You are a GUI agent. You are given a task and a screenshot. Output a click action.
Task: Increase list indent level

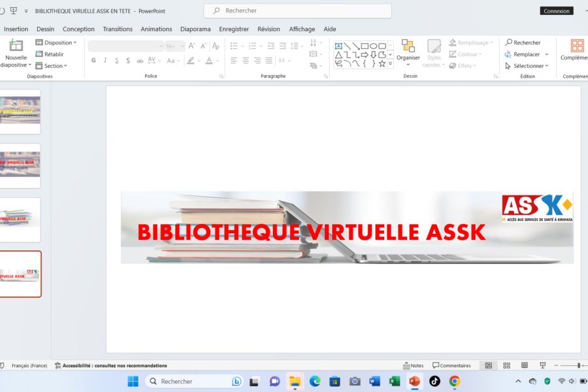click(283, 46)
